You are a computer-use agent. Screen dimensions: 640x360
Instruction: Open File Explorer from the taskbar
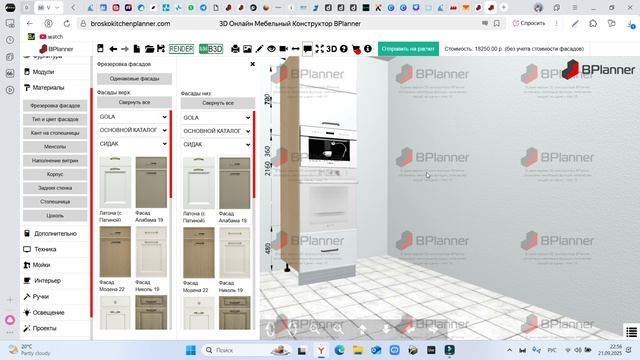click(358, 350)
